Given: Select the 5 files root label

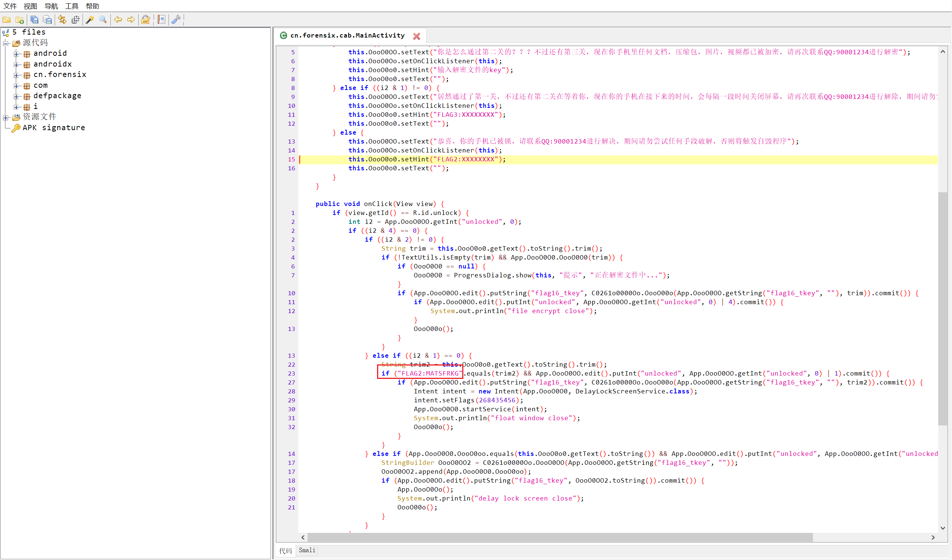Looking at the screenshot, I should [29, 32].
